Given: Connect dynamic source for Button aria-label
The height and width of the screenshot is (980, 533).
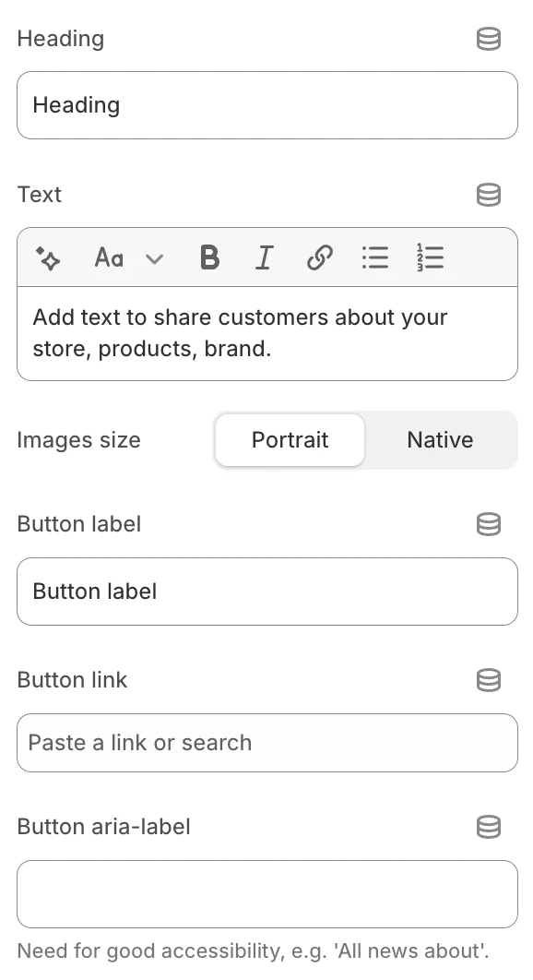Looking at the screenshot, I should [488, 827].
